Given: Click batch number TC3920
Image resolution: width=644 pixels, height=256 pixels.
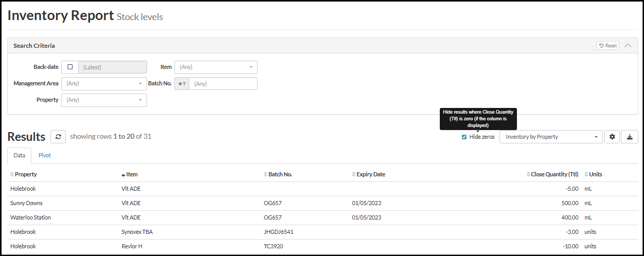Looking at the screenshot, I should click(273, 246).
